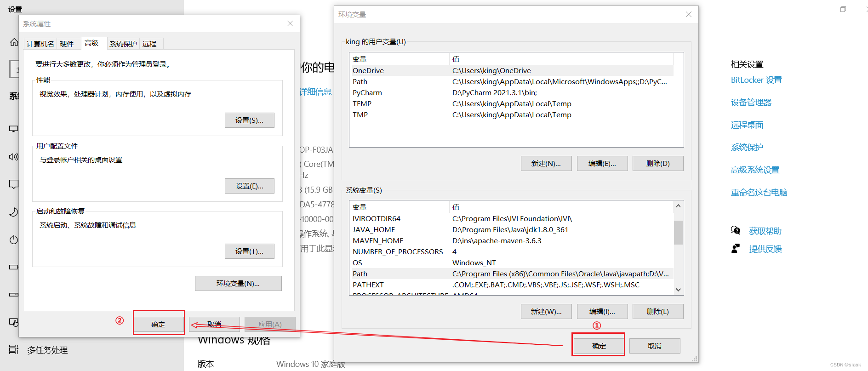Open 系统保护 link in related settings
This screenshot has width=868, height=371.
click(747, 148)
